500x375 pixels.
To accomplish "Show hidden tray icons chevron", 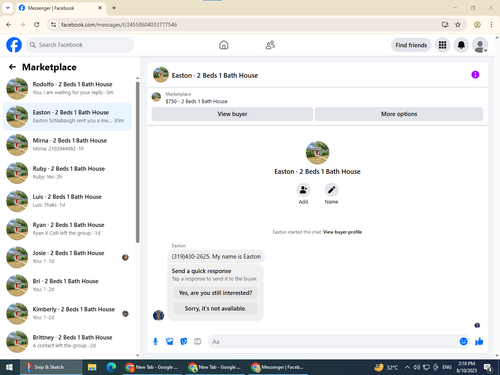I will [407, 367].
